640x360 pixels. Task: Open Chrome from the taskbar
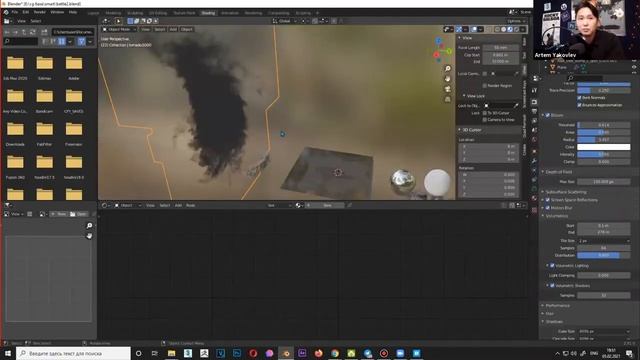pyautogui.click(x=335, y=353)
